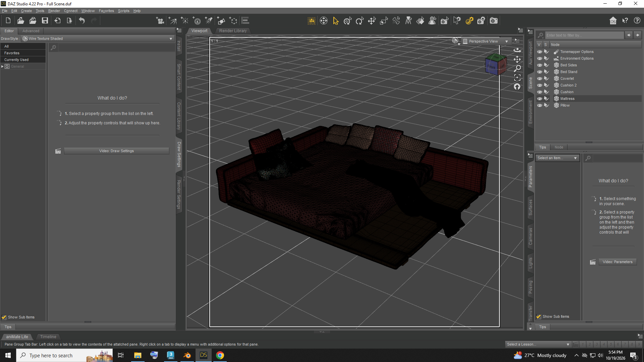Viewport: 644px width, 362px height.
Task: Toggle visibility of Bed Sides node
Action: tap(539, 65)
